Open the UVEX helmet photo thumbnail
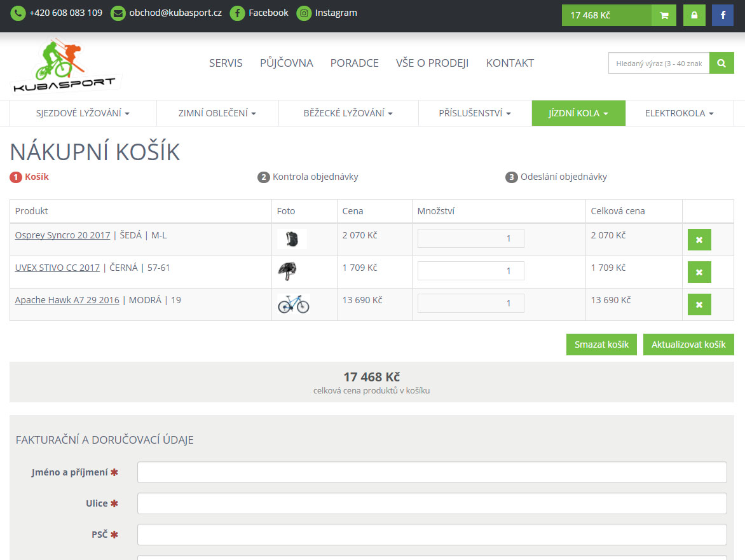Screen dimensions: 745x560 click(x=287, y=271)
